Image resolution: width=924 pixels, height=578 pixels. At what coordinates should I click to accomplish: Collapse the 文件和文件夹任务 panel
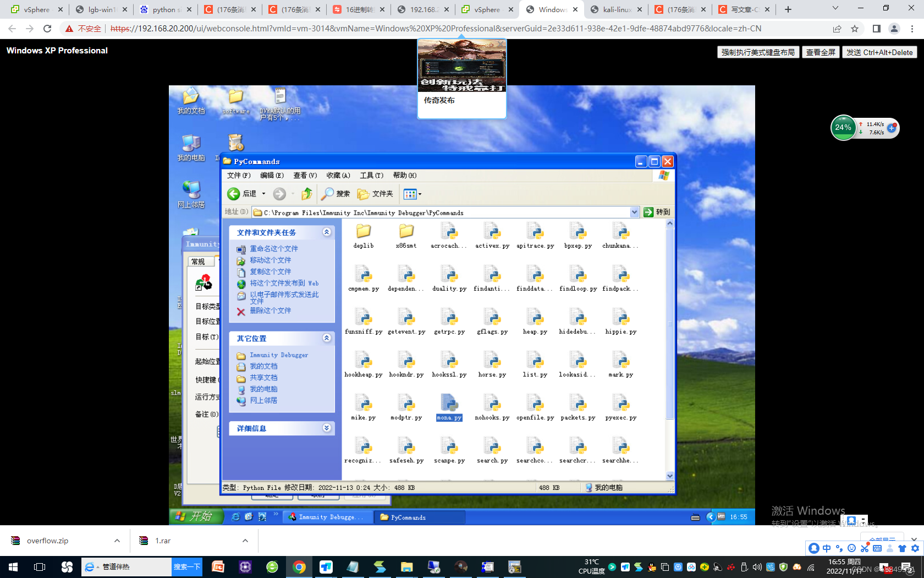tap(327, 232)
